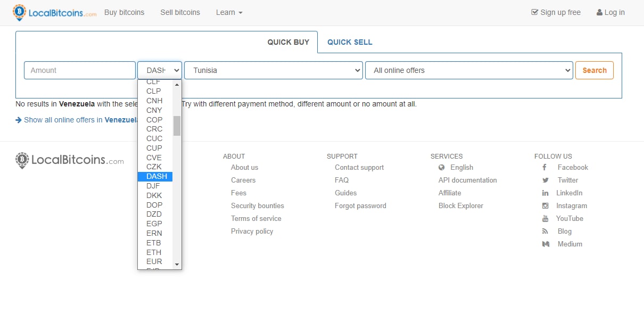Click the YouTube icon
Screen dimensions: 644x313
(545, 218)
